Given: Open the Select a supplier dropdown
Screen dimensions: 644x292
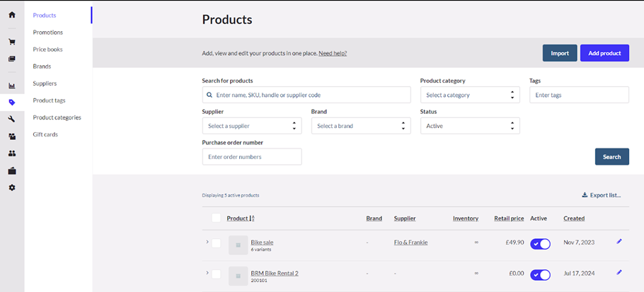Looking at the screenshot, I should tap(252, 126).
